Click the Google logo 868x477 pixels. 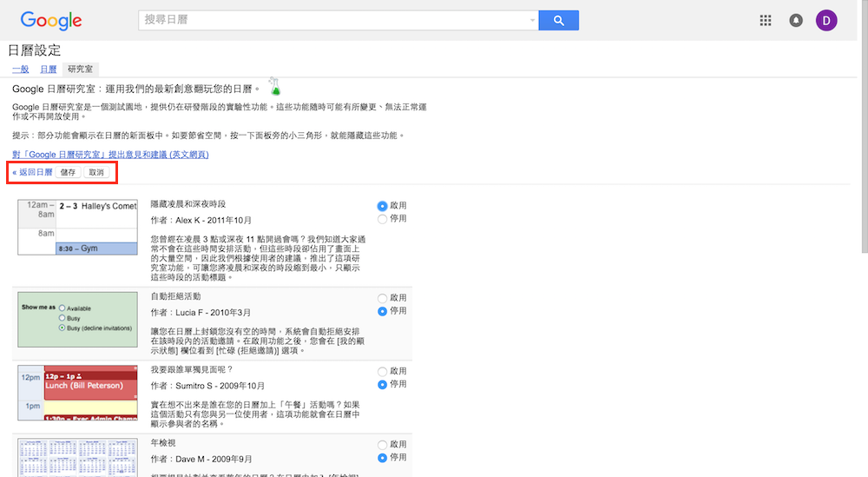[51, 21]
